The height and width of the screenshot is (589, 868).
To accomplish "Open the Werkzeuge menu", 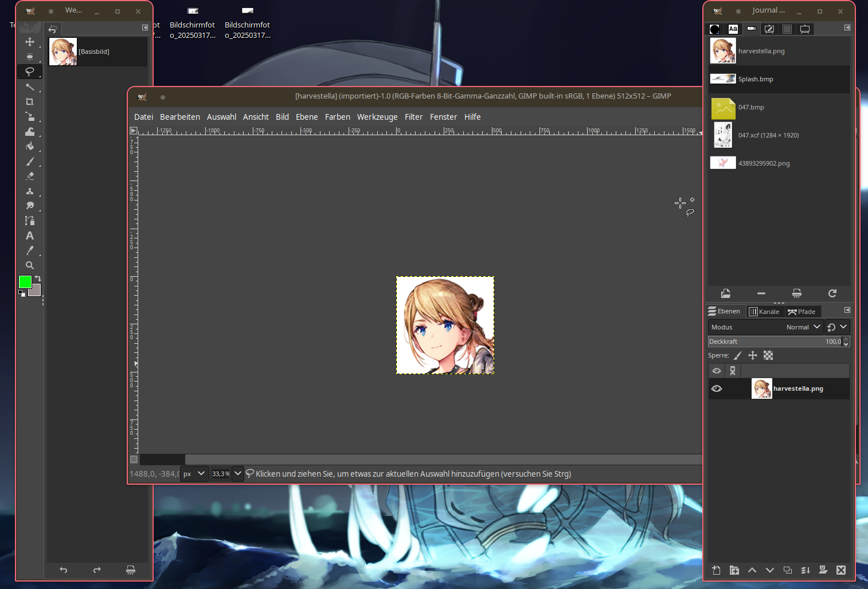I will tap(377, 117).
